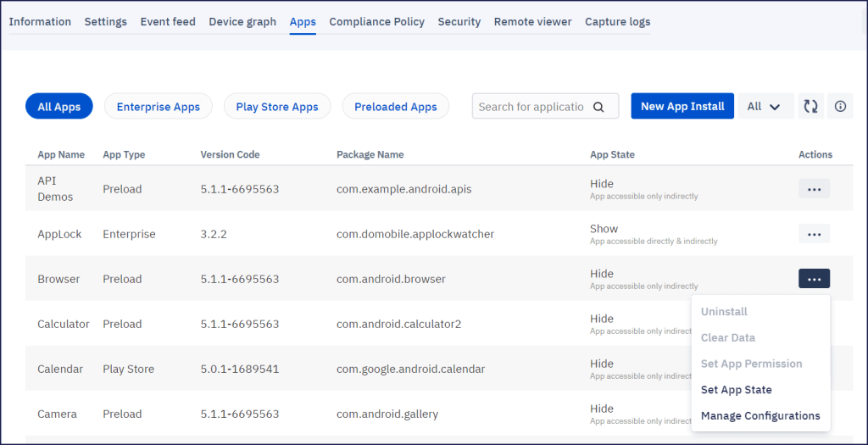Click the Browser app name

pyautogui.click(x=58, y=279)
